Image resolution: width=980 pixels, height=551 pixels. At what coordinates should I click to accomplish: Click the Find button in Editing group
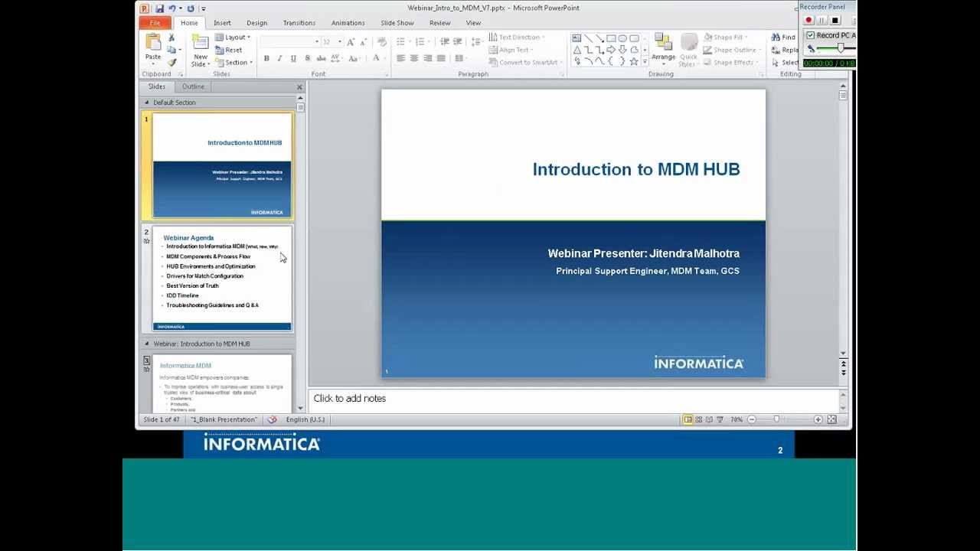783,37
